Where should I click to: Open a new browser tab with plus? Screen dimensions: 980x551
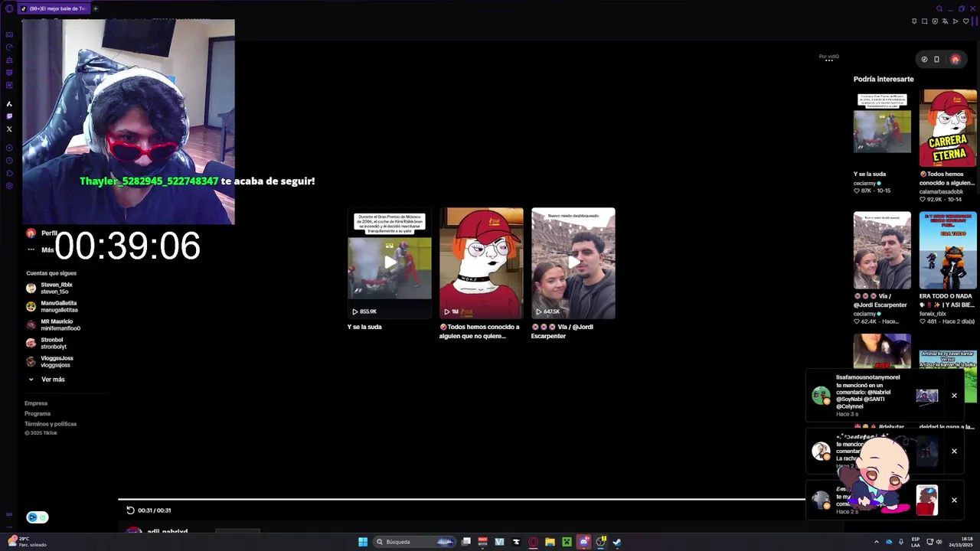[x=96, y=8]
